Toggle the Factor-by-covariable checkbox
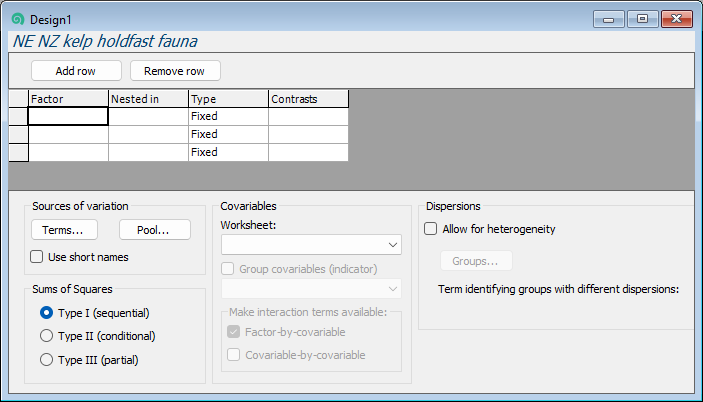 (234, 332)
